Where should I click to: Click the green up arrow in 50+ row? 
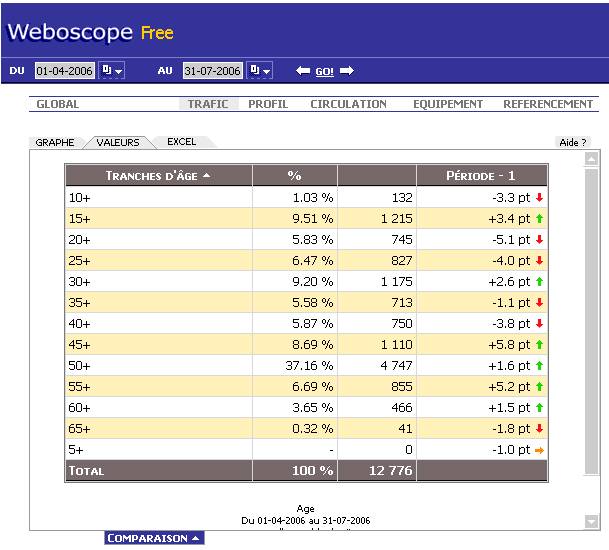click(x=539, y=366)
